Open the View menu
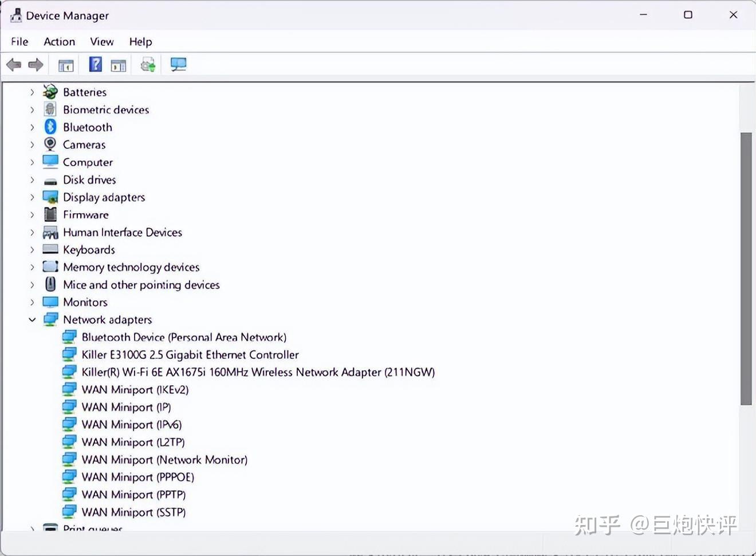756x556 pixels. click(102, 41)
